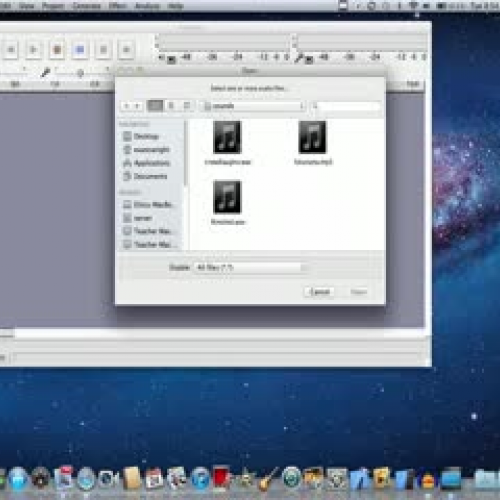Click the Play button in Audacity toolbar

point(33,50)
